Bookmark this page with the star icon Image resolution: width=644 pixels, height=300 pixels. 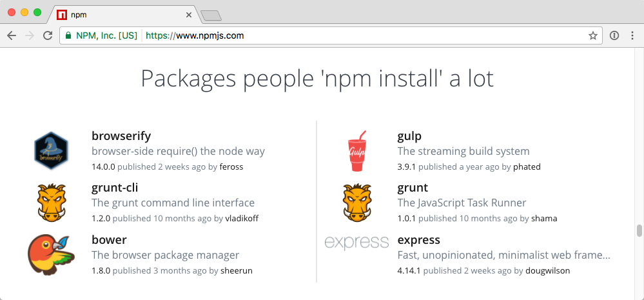[592, 36]
